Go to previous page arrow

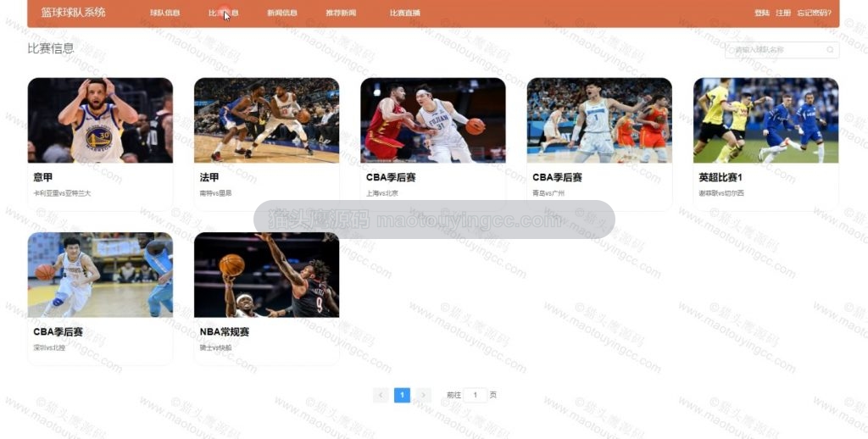click(x=381, y=395)
